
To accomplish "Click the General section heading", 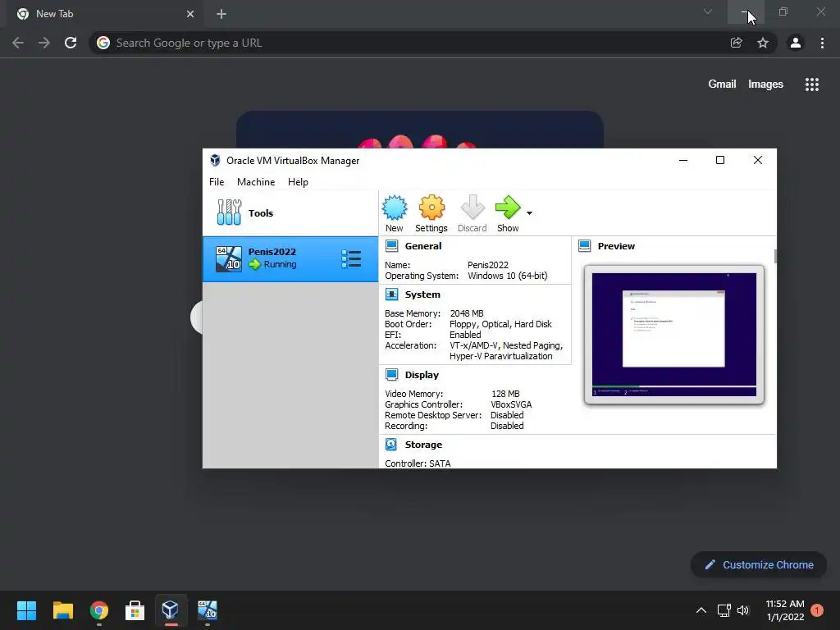I will [x=423, y=246].
